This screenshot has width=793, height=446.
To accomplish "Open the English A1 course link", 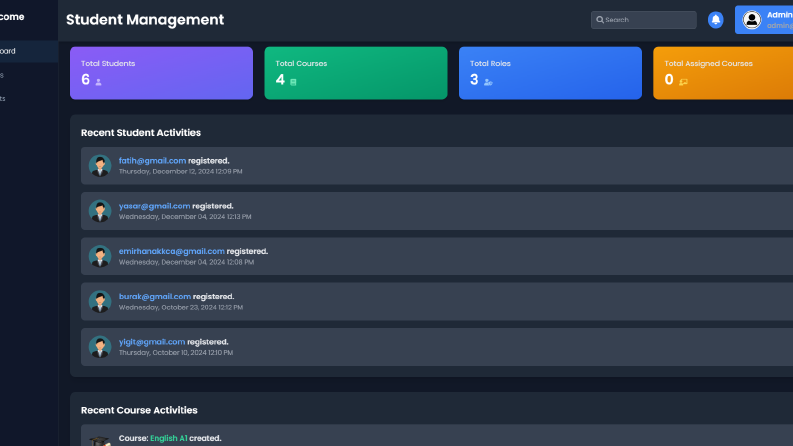I will 168,438.
